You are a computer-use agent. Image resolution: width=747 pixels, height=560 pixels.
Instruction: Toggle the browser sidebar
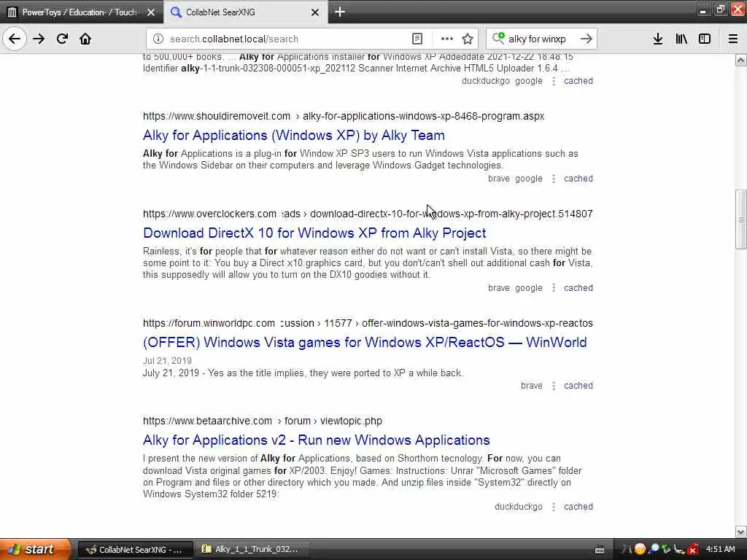[705, 39]
